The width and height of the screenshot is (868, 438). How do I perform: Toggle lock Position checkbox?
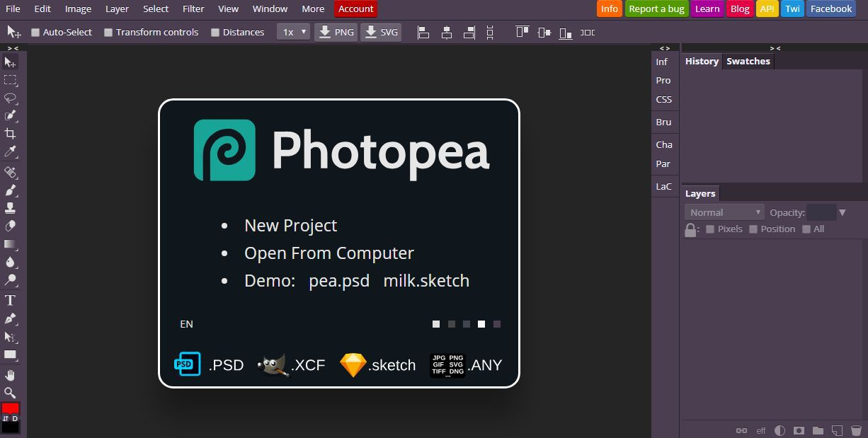[x=753, y=229]
